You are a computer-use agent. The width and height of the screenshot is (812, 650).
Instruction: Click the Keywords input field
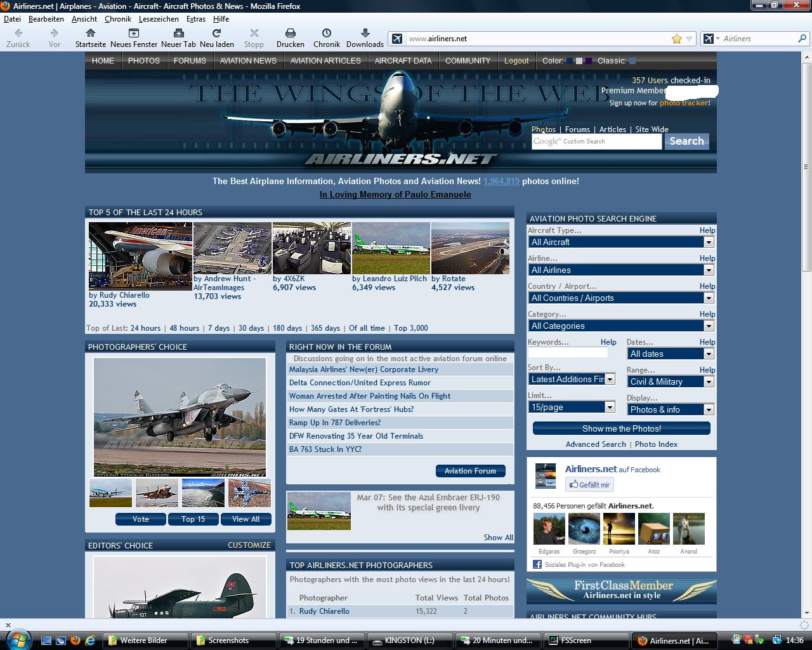tap(568, 352)
